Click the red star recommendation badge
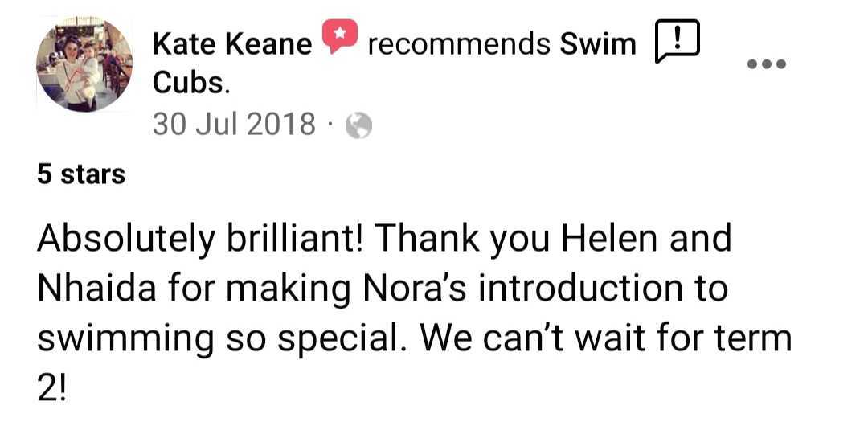This screenshot has height=422, width=868. tap(340, 36)
